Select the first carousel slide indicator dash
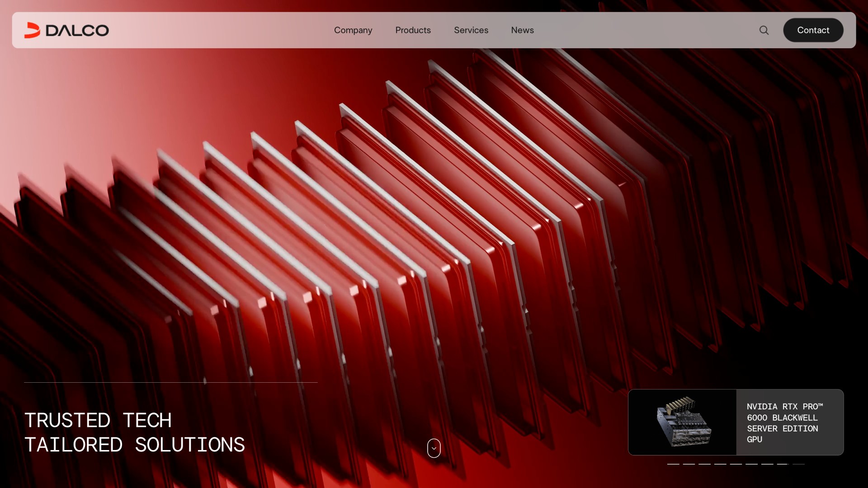This screenshot has height=488, width=868. pyautogui.click(x=673, y=464)
